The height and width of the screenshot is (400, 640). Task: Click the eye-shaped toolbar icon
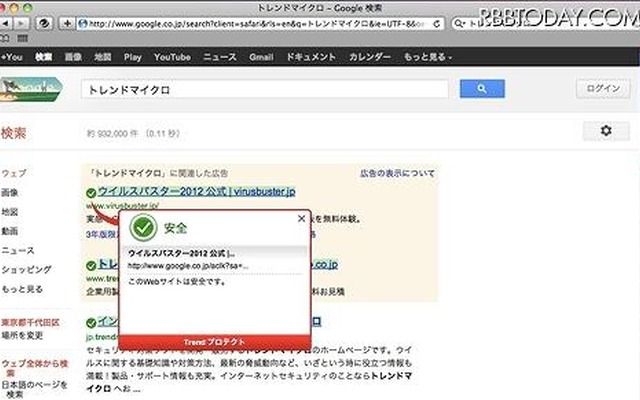44,24
